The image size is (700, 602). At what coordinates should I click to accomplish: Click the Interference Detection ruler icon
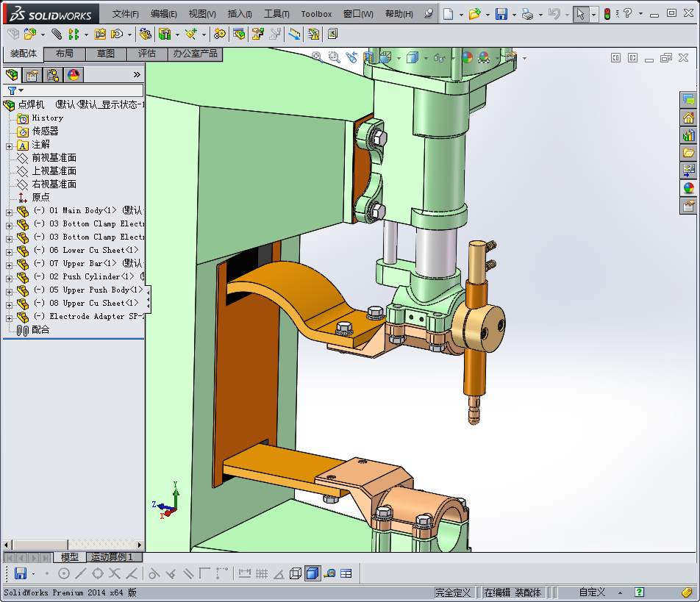(x=294, y=34)
